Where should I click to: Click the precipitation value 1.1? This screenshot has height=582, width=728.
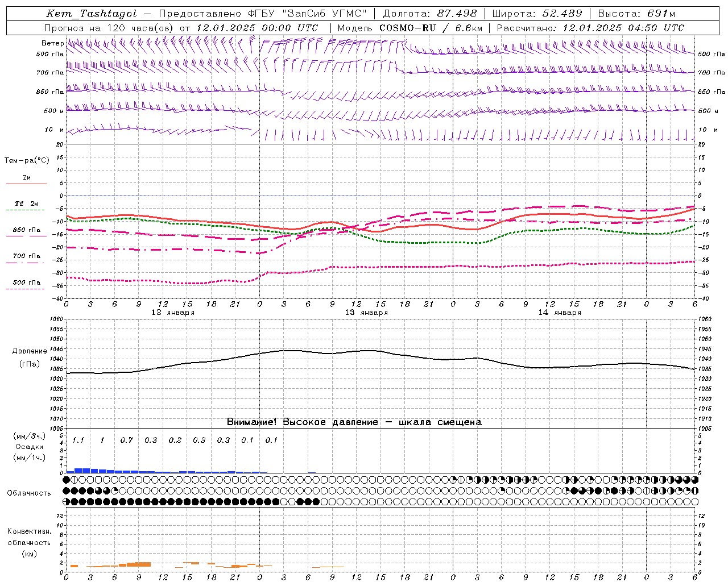tap(78, 440)
